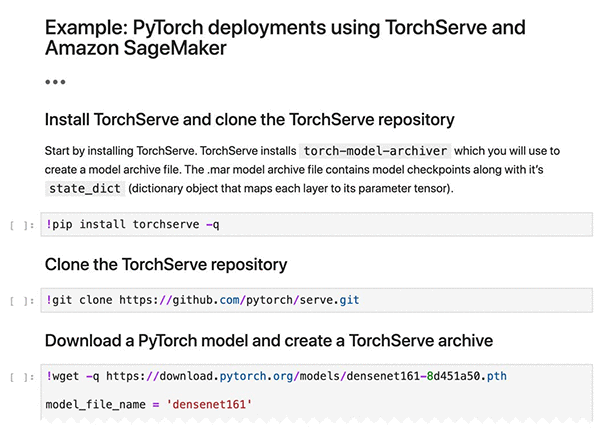Click the execution prompt beside git clone cell
The width and height of the screenshot is (600, 438).
coord(22,301)
